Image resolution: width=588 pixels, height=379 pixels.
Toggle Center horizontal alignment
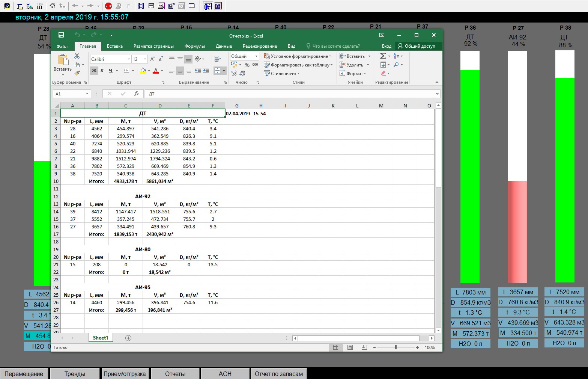[180, 71]
